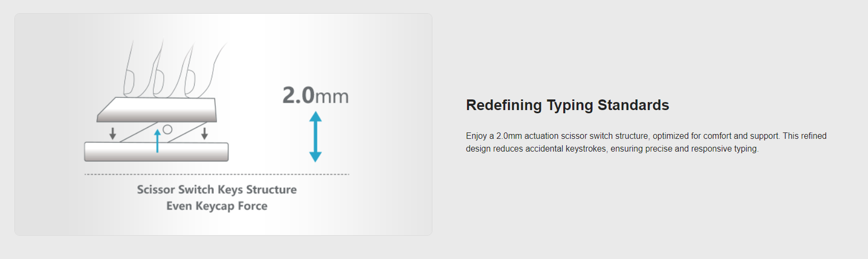Open the scissor switch diagram image card
The height and width of the screenshot is (259, 868).
point(224,124)
